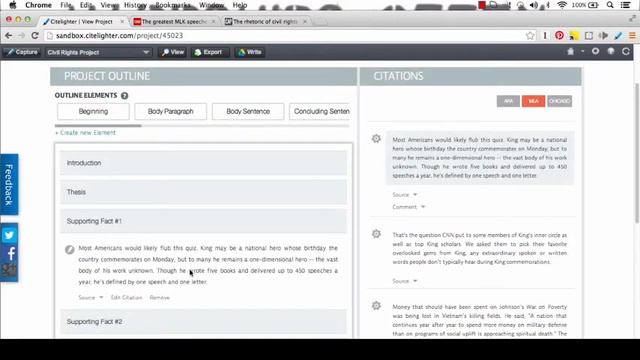The width and height of the screenshot is (640, 360).
Task: Click the page vertical scrollbar
Action: pos(637,153)
